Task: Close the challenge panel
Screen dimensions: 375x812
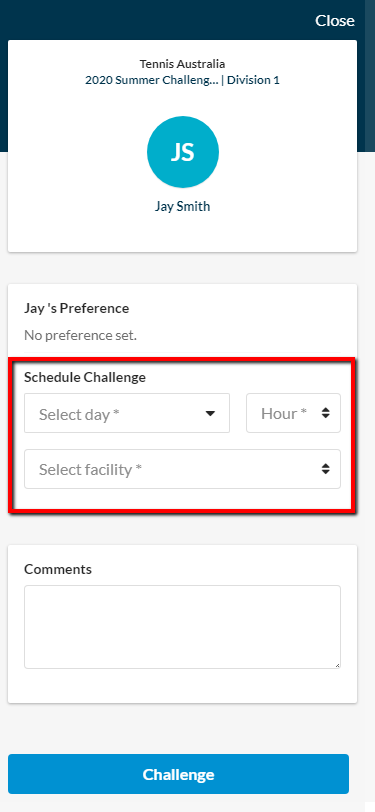Action: pos(335,21)
